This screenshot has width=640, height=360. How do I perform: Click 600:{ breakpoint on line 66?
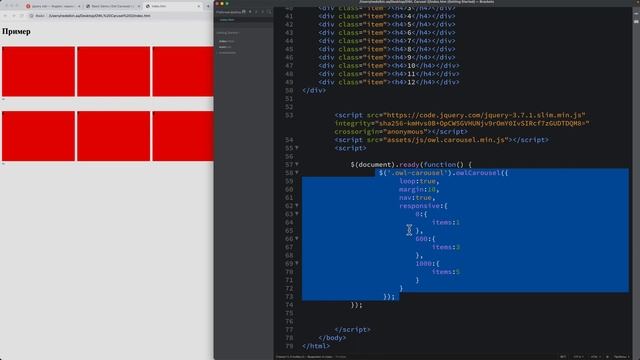pos(425,239)
